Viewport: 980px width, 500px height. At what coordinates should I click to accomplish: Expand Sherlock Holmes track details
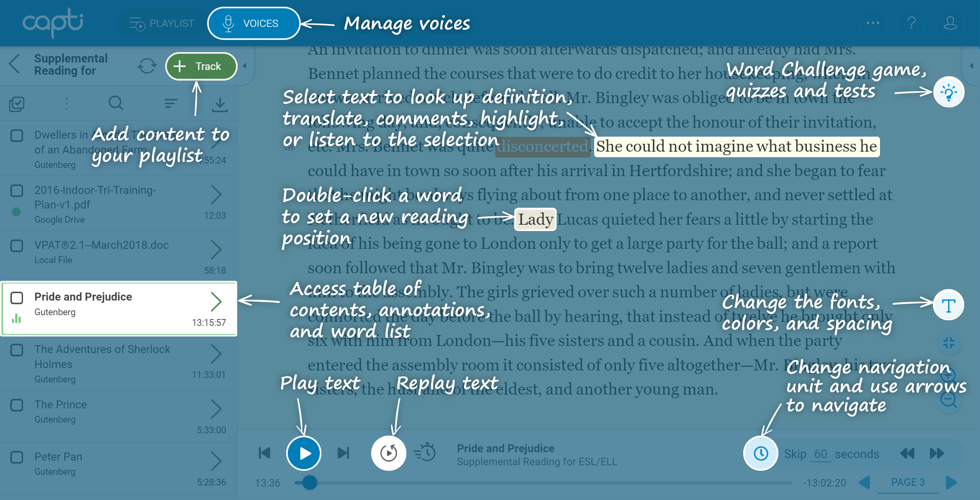pyautogui.click(x=216, y=354)
